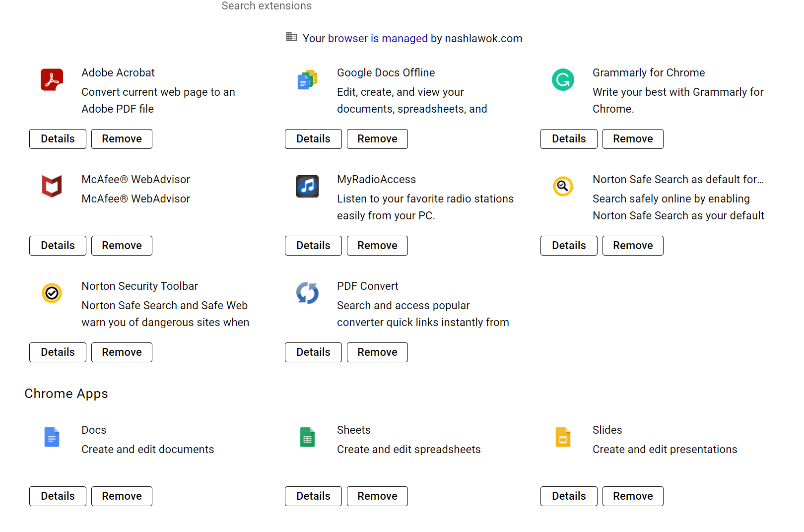Click the Grammarly for Chrome icon
The width and height of the screenshot is (804, 532).
[563, 80]
